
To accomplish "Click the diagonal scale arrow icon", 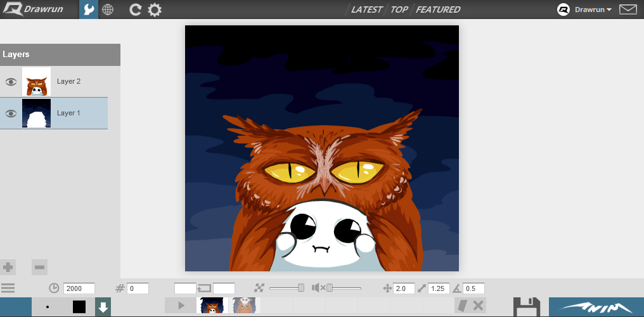I will [422, 288].
